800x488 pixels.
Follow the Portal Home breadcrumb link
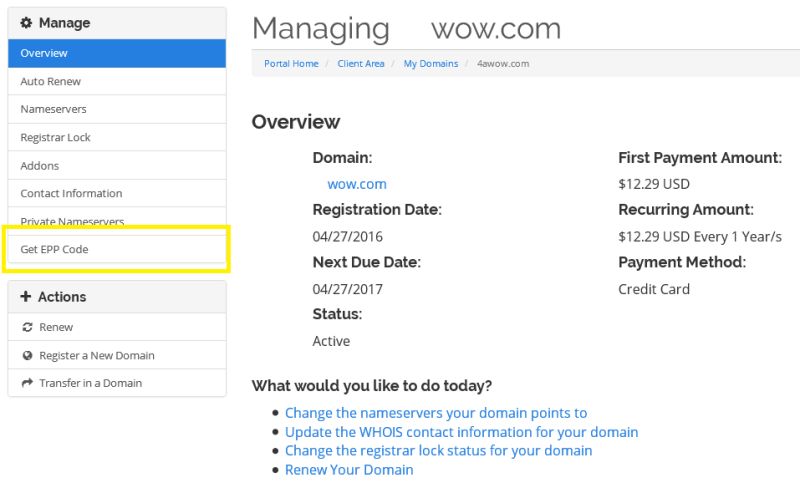pyautogui.click(x=291, y=64)
